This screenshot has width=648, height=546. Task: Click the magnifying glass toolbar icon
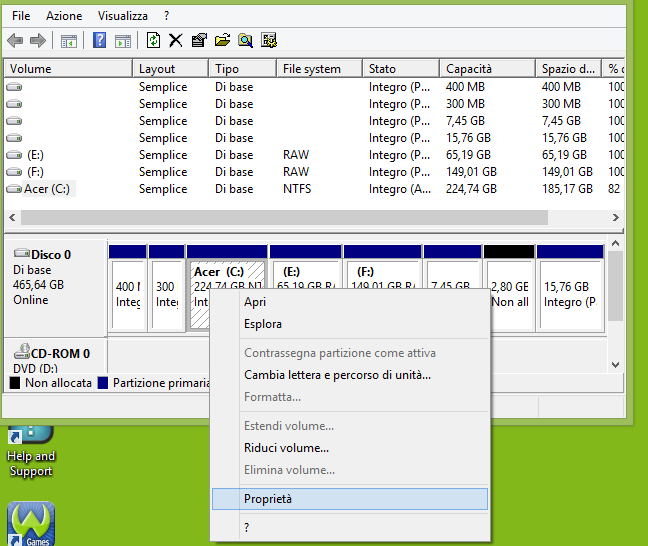tap(245, 40)
